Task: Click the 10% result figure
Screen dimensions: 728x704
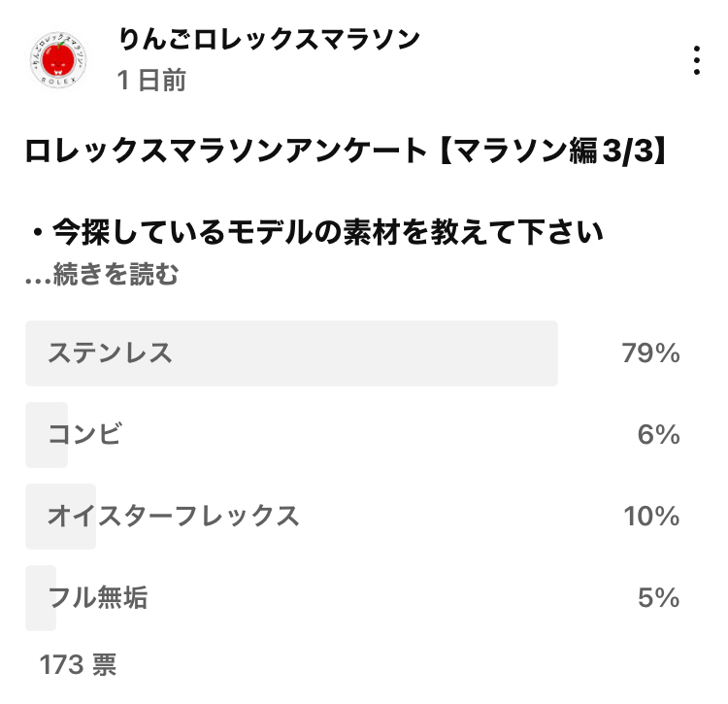Action: pyautogui.click(x=651, y=516)
